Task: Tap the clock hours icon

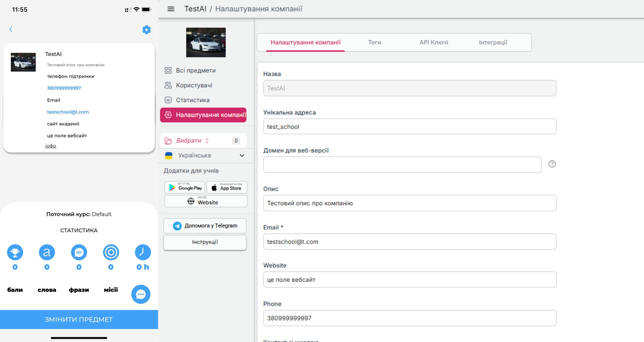Action: (x=143, y=252)
